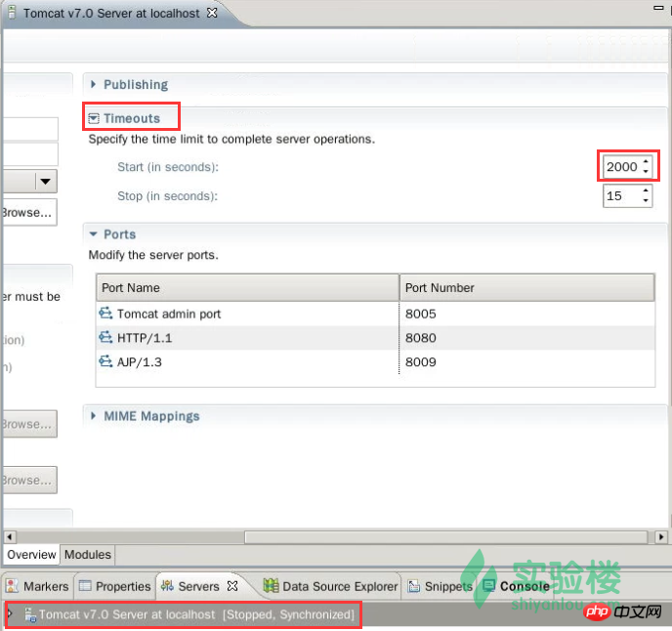Collapse the Ports section
The width and height of the screenshot is (672, 631).
[x=94, y=234]
